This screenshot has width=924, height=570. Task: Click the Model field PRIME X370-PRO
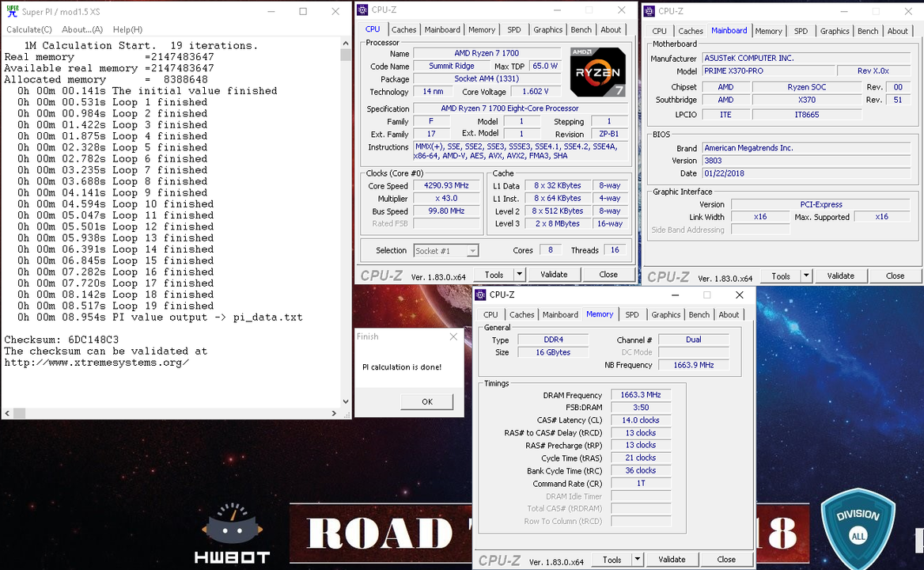click(x=768, y=70)
